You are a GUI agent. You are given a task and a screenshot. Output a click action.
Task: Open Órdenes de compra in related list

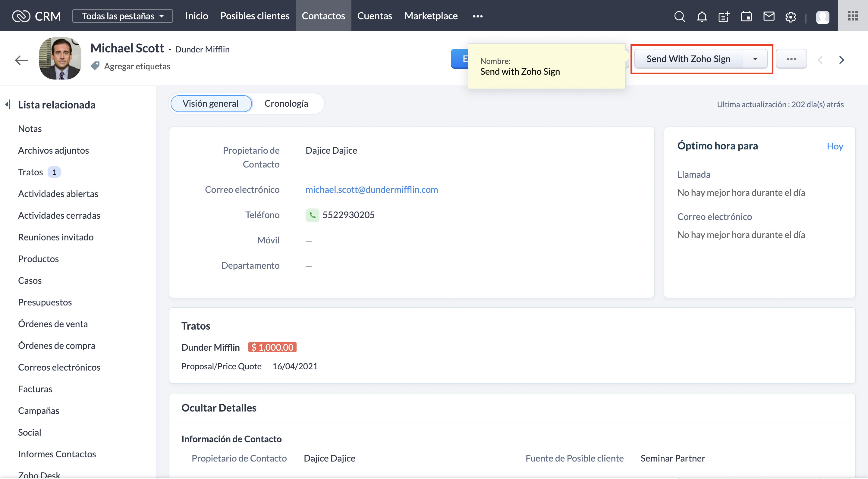pos(57,346)
